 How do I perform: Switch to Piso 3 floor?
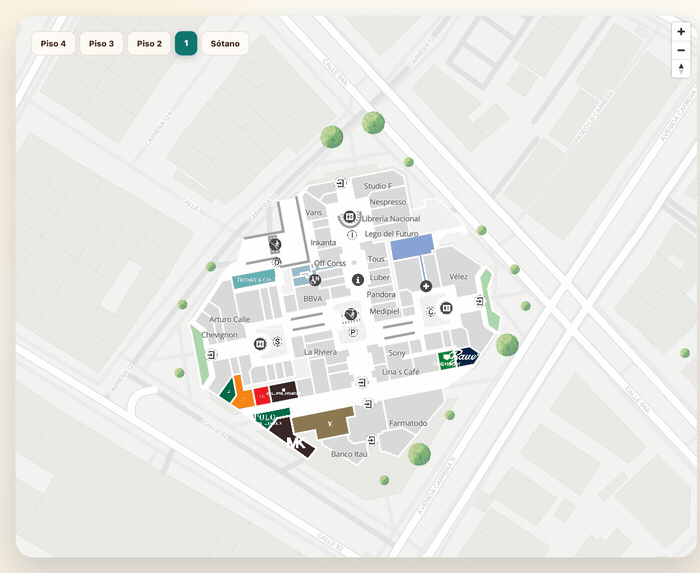pyautogui.click(x=101, y=43)
